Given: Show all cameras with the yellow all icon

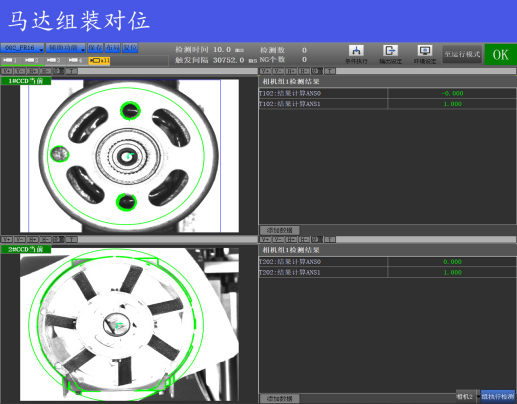Looking at the screenshot, I should pos(99,61).
